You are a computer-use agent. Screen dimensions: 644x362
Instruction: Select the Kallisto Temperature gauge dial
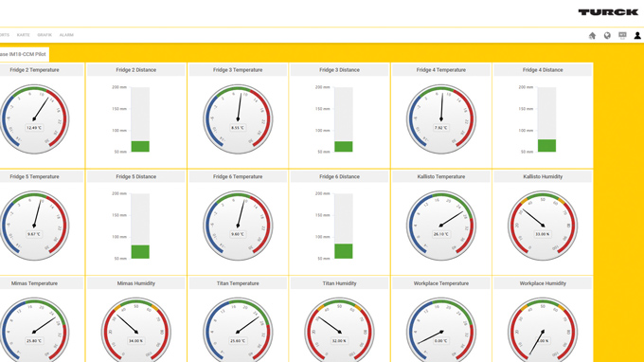pos(441,226)
